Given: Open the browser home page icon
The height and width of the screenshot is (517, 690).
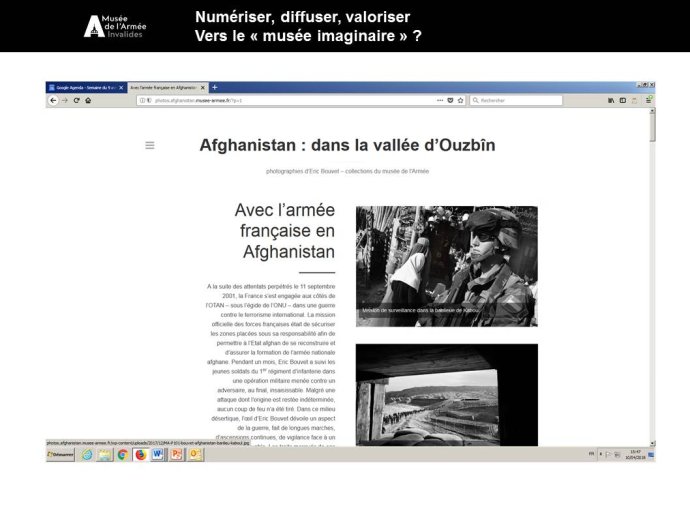Looking at the screenshot, I should click(x=88, y=100).
